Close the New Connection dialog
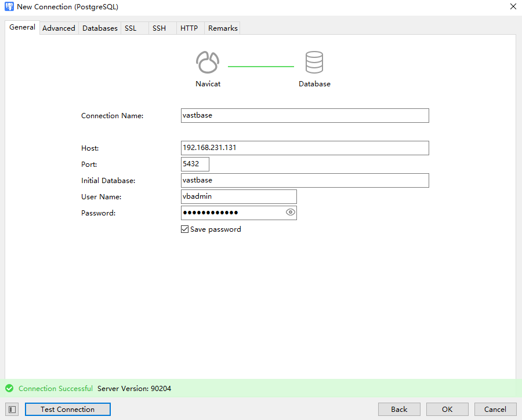Screen dimensions: 522x420 (513, 6)
